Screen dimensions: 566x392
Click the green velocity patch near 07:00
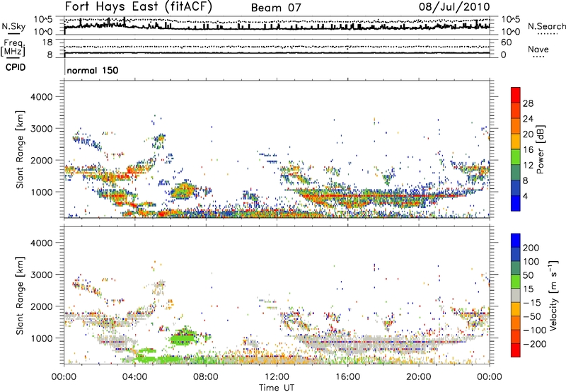pyautogui.click(x=183, y=338)
